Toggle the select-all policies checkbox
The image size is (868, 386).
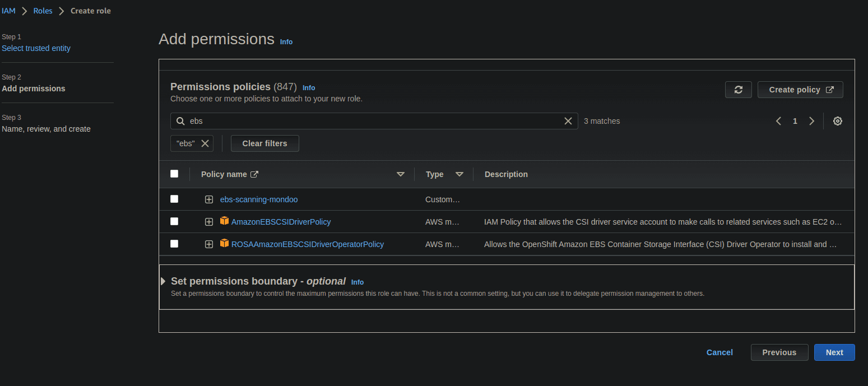[174, 174]
